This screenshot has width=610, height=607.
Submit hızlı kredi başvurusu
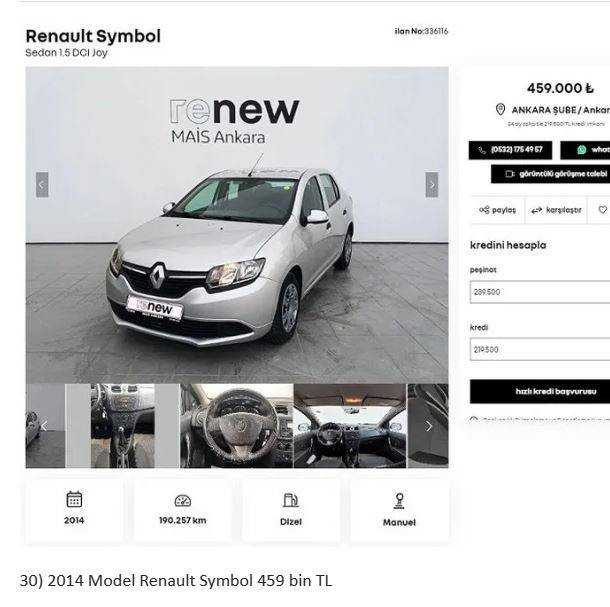[x=540, y=391]
